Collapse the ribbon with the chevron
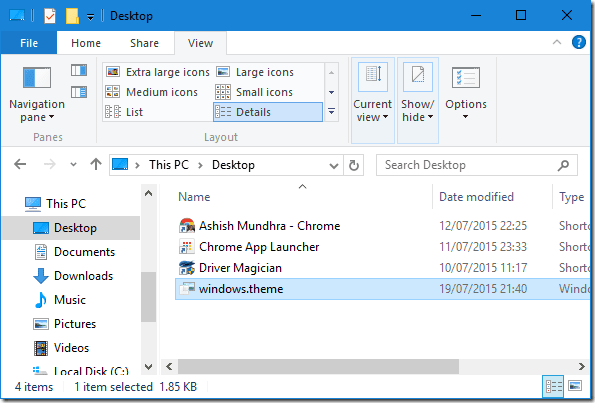The width and height of the screenshot is (595, 403). 557,42
